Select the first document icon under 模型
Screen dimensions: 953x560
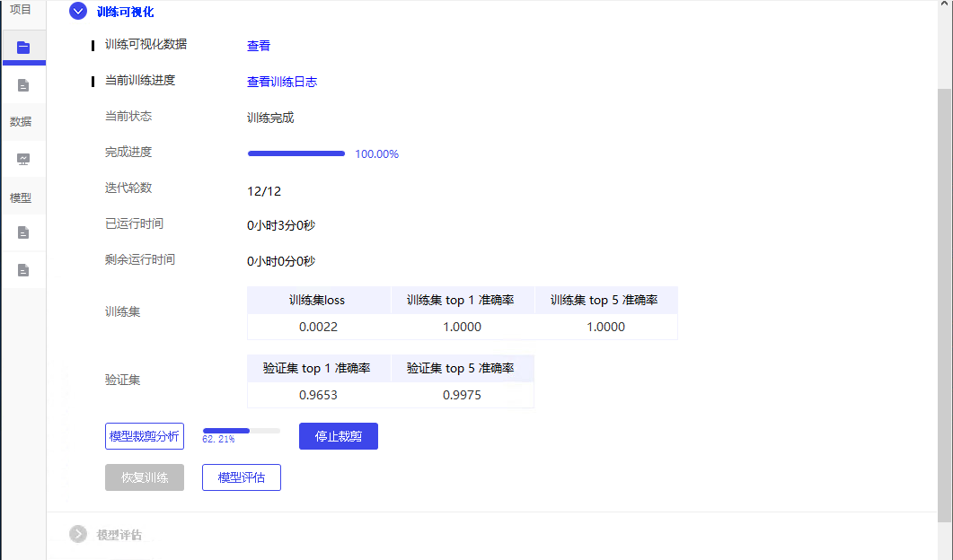point(23,232)
